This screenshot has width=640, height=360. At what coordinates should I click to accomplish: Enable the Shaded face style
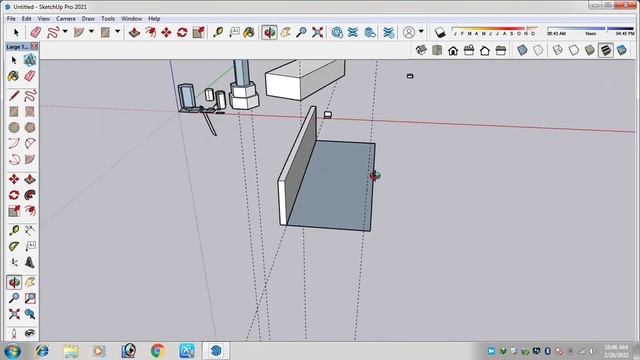pos(589,50)
